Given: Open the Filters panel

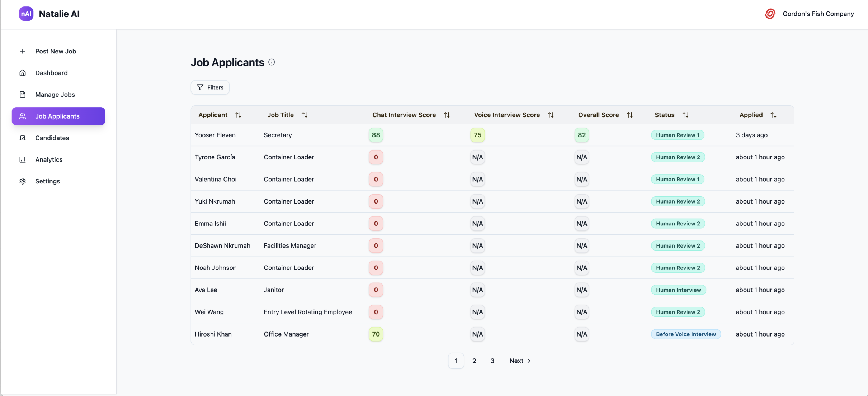Looking at the screenshot, I should point(210,87).
